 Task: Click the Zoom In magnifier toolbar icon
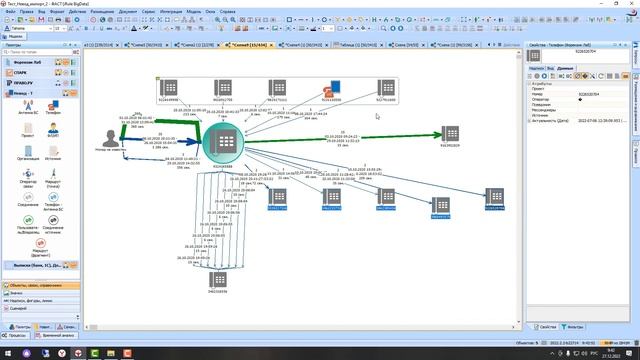click(x=218, y=20)
